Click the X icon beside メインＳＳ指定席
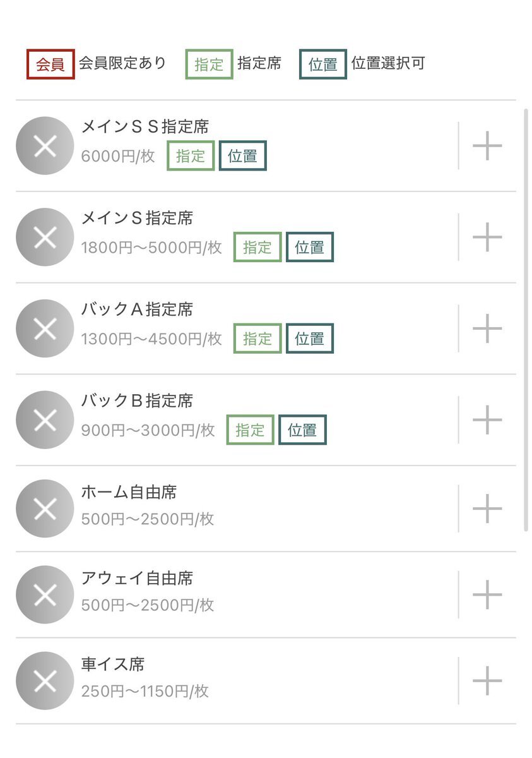Screen dimensions: 532x758 coord(45,146)
